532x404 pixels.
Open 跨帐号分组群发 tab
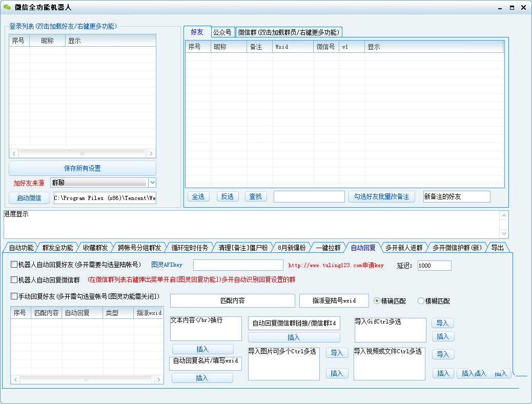[139, 248]
